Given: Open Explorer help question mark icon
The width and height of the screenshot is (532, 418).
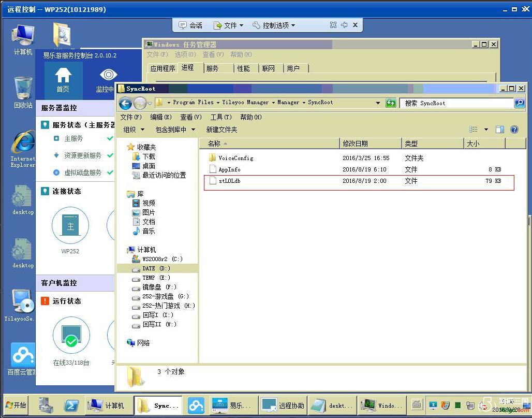Looking at the screenshot, I should tap(514, 129).
